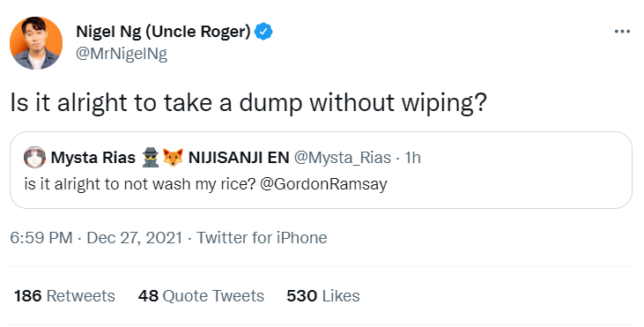Image resolution: width=644 pixels, height=327 pixels.
Task: Click the 6:59 PM timestamp
Action: coord(41,238)
